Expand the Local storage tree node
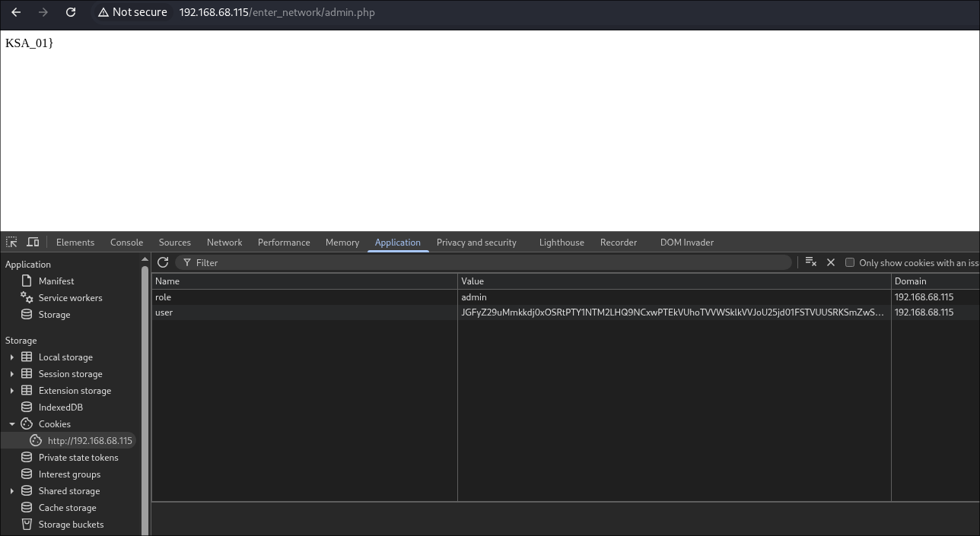980x536 pixels. click(x=12, y=357)
